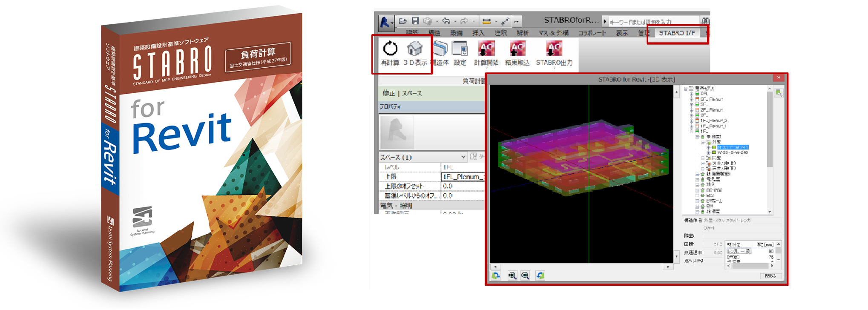Select the 天井/床(上) tree item
Image resolution: width=868 pixels, height=310 pixels.
point(724,163)
